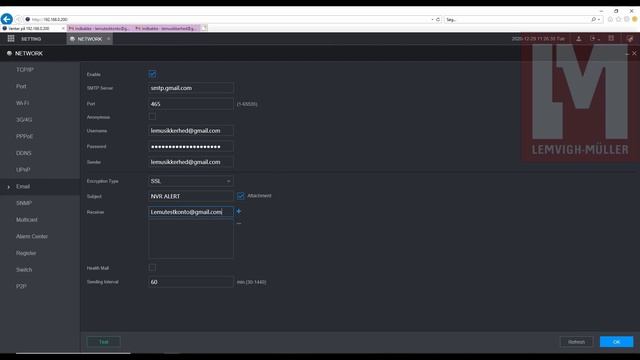Toggle the Attachment checkbox
The height and width of the screenshot is (360, 640).
pos(241,196)
